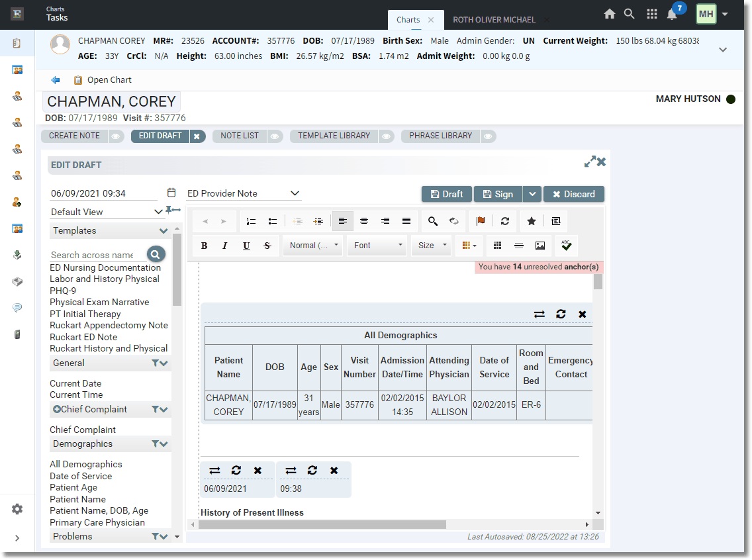Image resolution: width=752 pixels, height=560 pixels.
Task: Expand the Edit Draft panel to fullscreen
Action: tap(590, 162)
